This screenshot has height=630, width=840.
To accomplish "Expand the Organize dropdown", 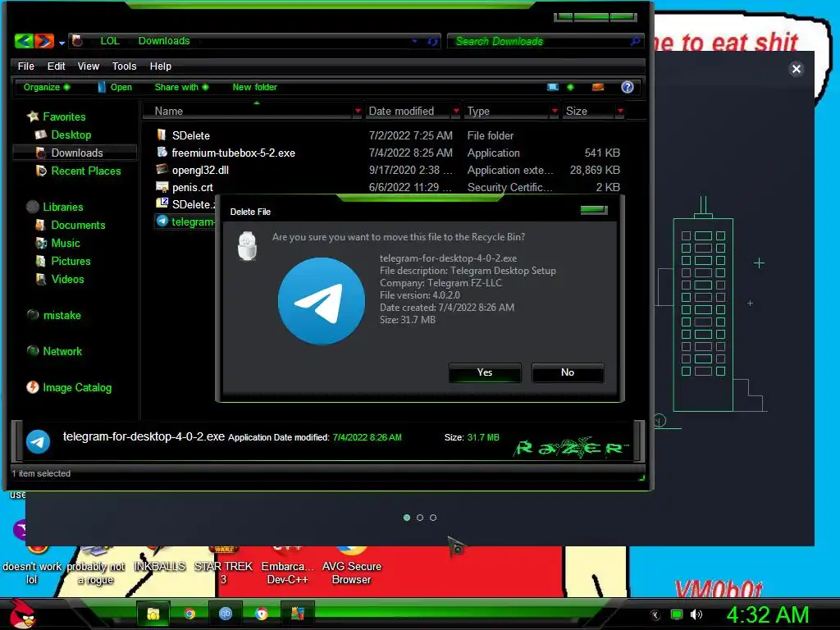I will pyautogui.click(x=46, y=87).
